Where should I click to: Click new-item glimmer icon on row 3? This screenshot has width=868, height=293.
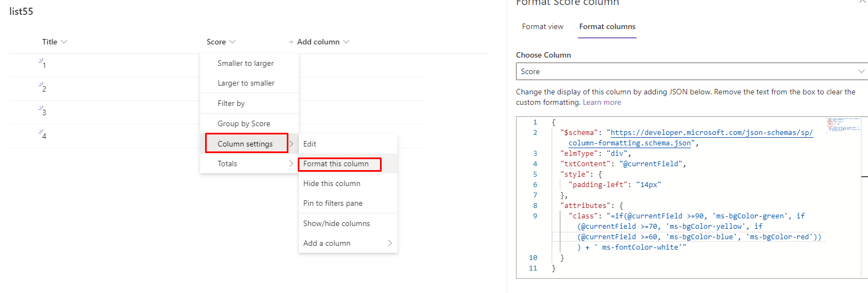point(41,109)
